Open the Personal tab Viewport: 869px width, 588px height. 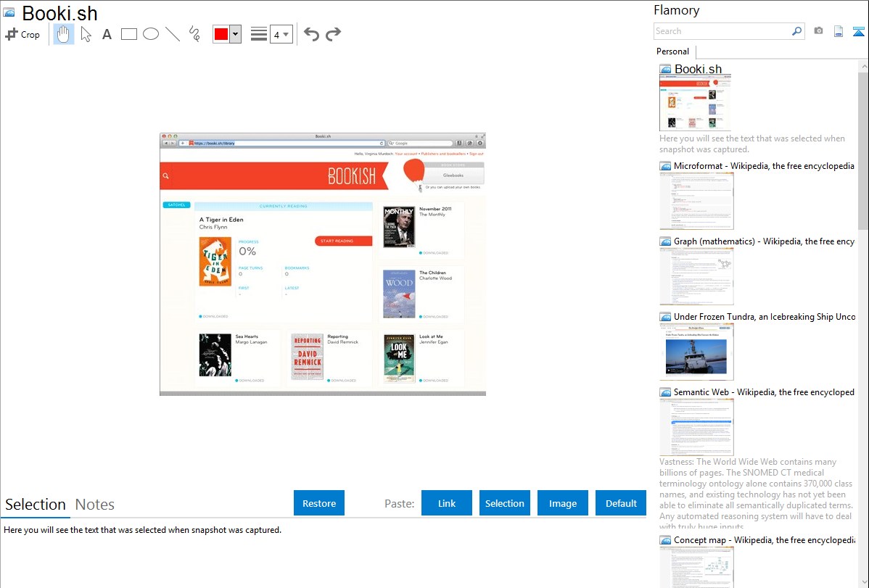673,51
